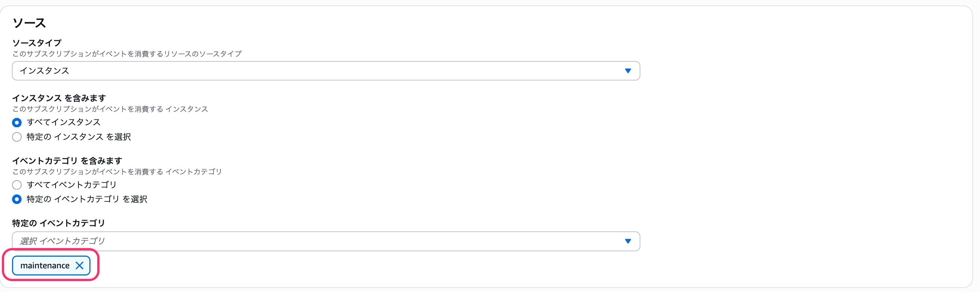
Task: Click the ソースタイプ field label
Action: (x=37, y=43)
